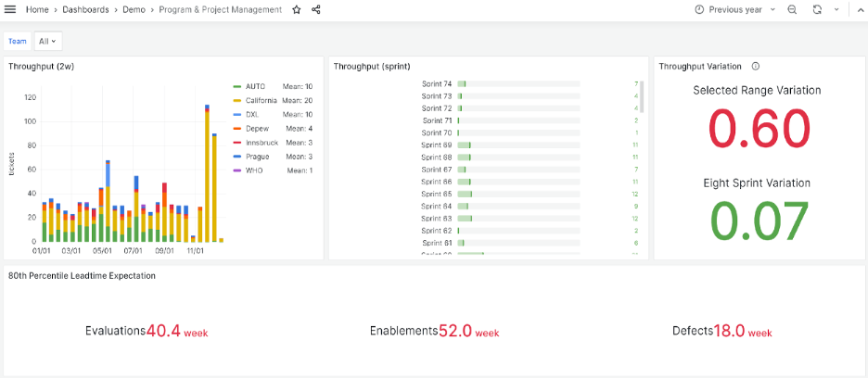
Task: Open the Team 'All' variable dropdown
Action: (x=47, y=41)
